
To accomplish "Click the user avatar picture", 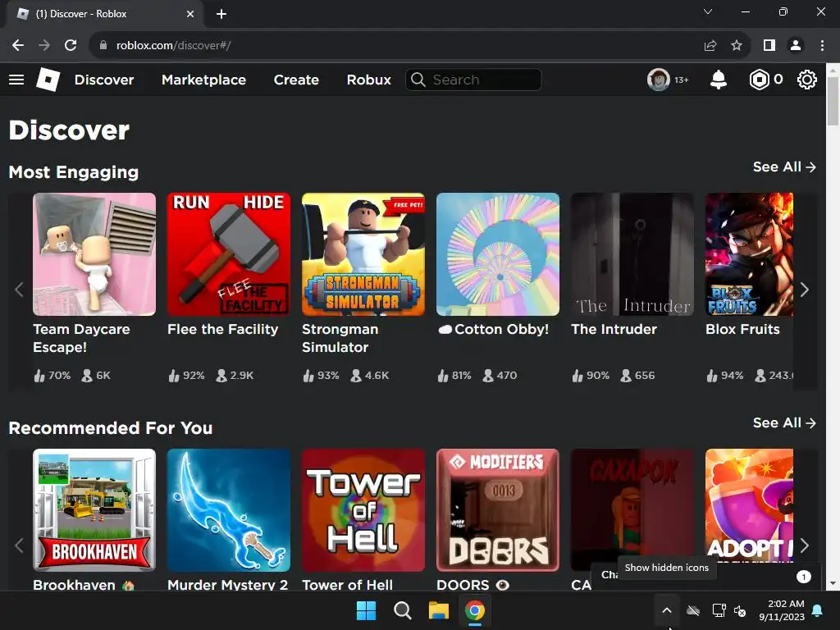I will 658,80.
